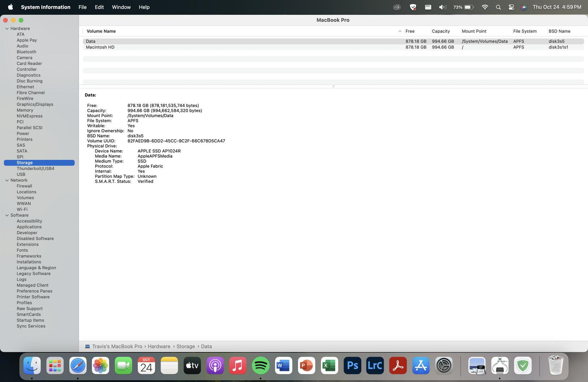
Task: Open the volume control in menu bar
Action: pos(443,7)
